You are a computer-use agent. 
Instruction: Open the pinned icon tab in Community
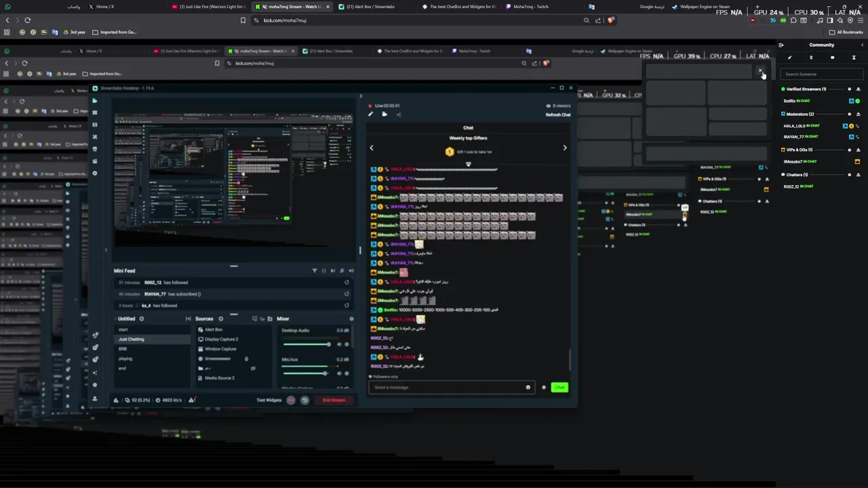point(789,58)
